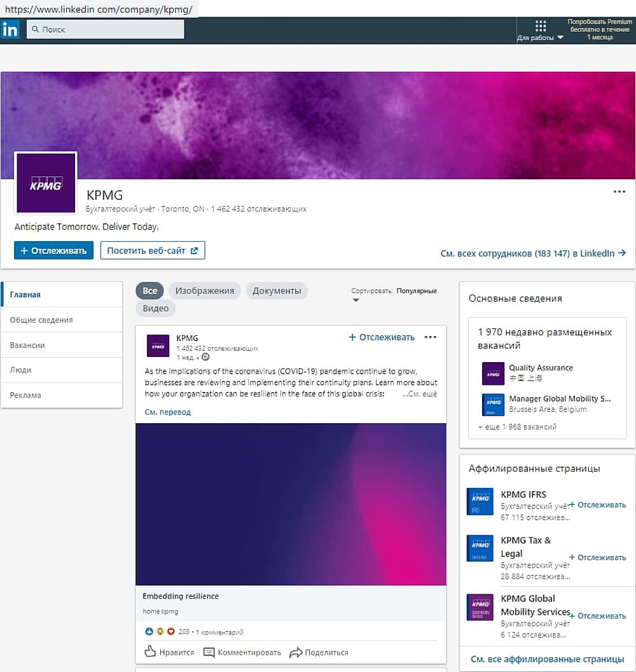Click the KPMG logo in the post header
Image resolution: width=636 pixels, height=672 pixels.
click(x=158, y=346)
